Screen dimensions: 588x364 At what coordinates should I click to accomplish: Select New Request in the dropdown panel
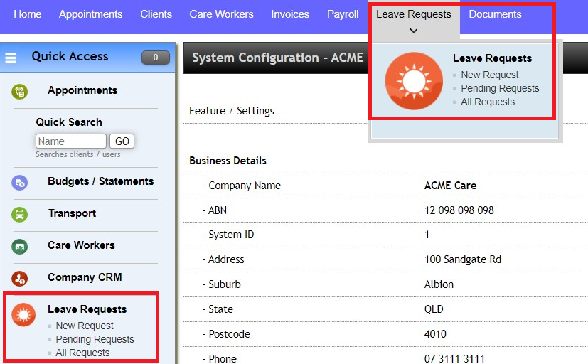tap(490, 75)
